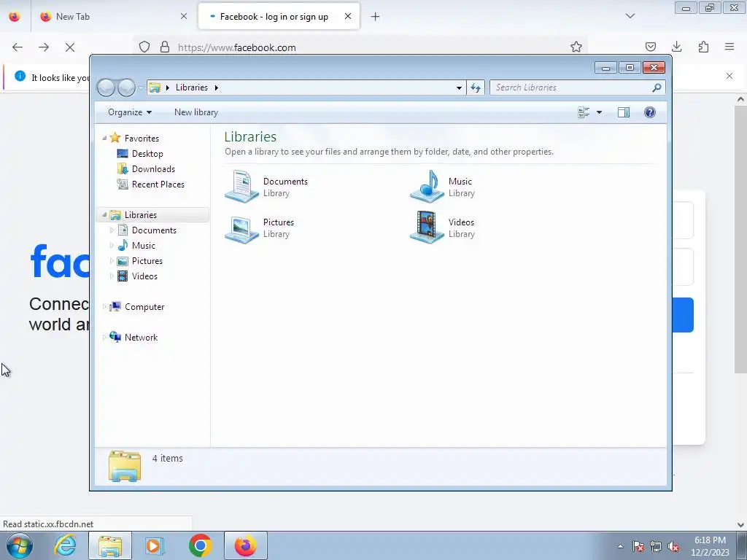Image resolution: width=747 pixels, height=560 pixels.
Task: Open the Videos library icon
Action: coord(427,227)
